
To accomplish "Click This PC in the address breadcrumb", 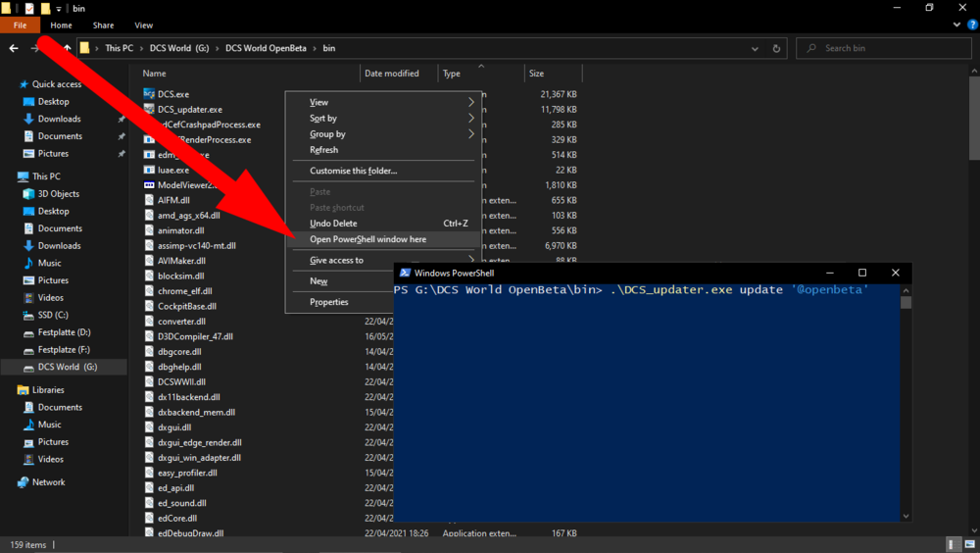I will coord(119,48).
